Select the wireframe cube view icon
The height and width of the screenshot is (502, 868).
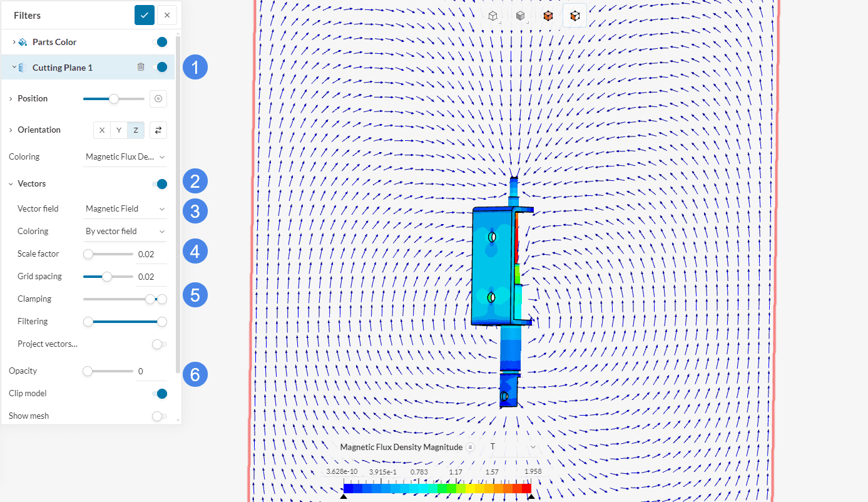coord(493,16)
